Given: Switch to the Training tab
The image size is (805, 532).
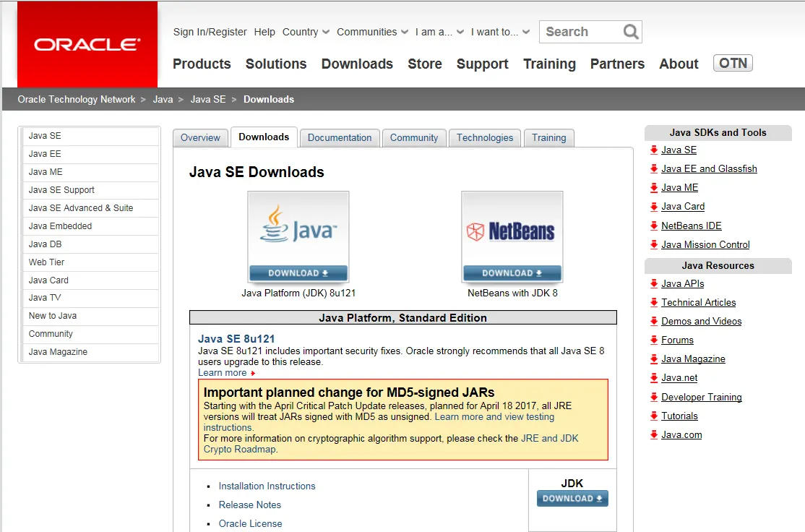Looking at the screenshot, I should click(548, 137).
